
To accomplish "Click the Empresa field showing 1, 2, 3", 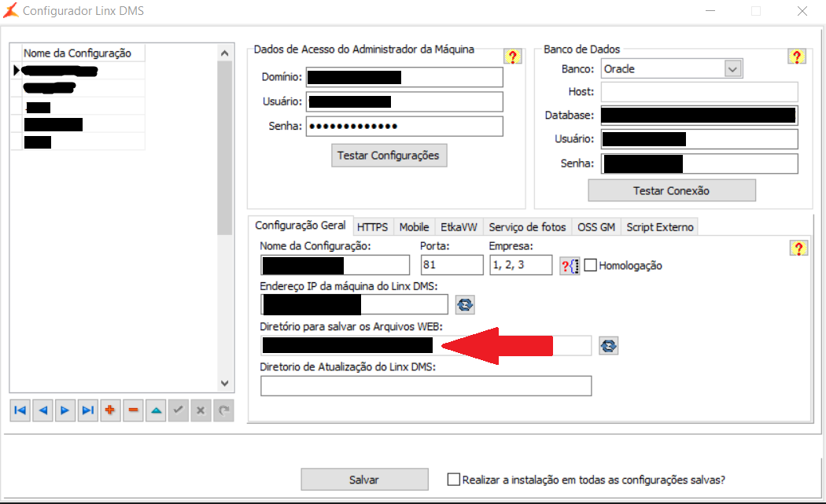I will [521, 265].
